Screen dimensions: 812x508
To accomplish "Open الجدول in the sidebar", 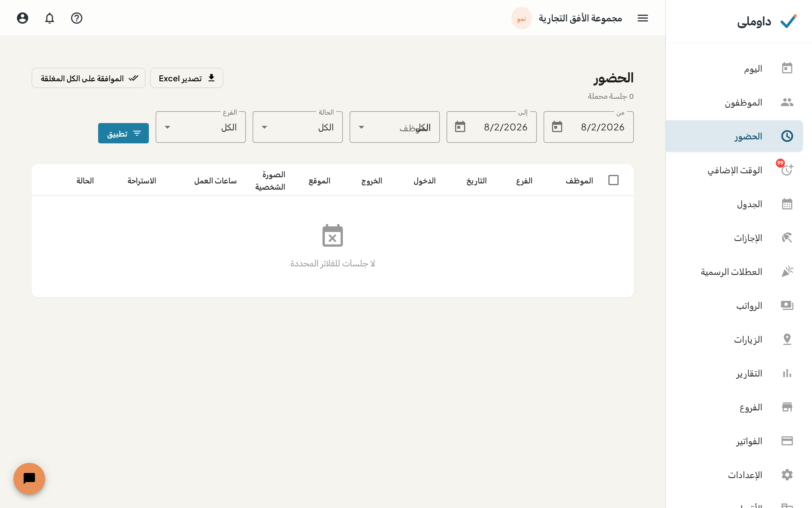I will (734, 204).
